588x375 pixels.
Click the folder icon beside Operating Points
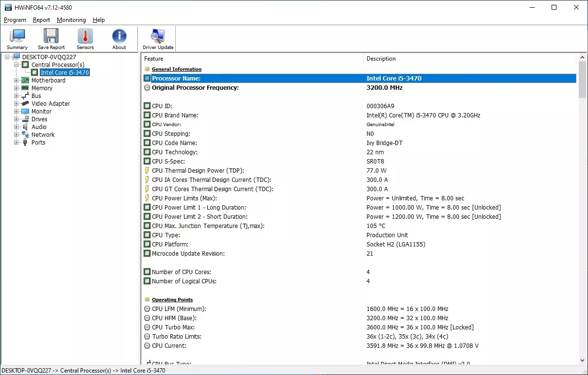pos(147,299)
